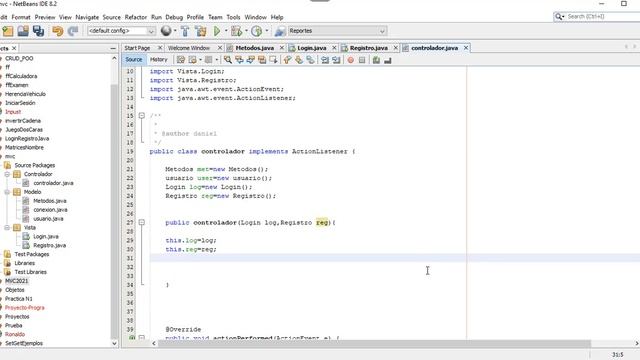Close the Projects panel tab

[14, 48]
